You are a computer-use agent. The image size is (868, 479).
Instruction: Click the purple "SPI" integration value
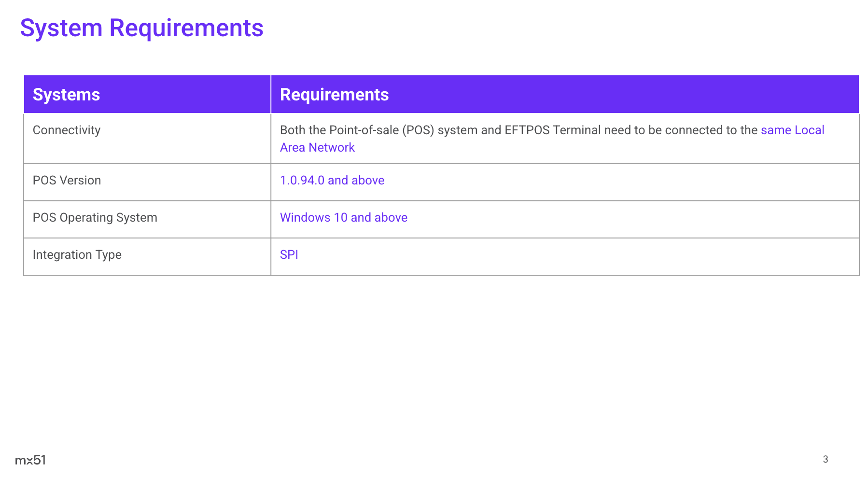pyautogui.click(x=289, y=255)
